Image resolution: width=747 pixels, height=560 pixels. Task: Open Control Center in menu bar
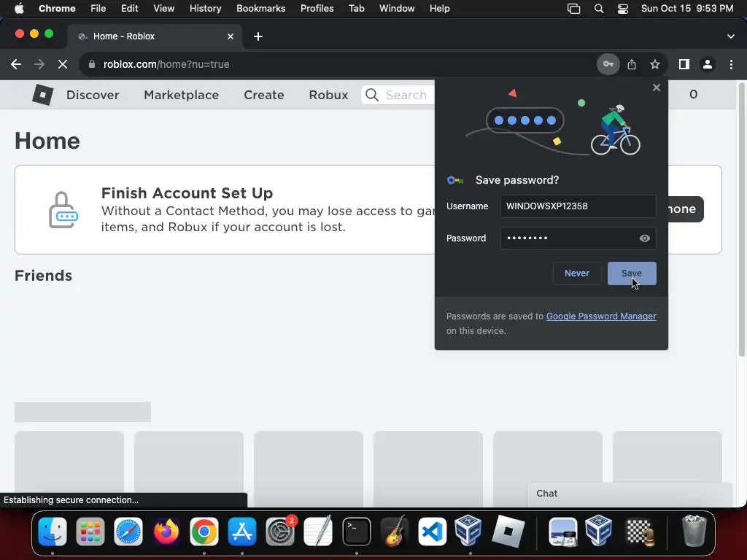point(623,9)
